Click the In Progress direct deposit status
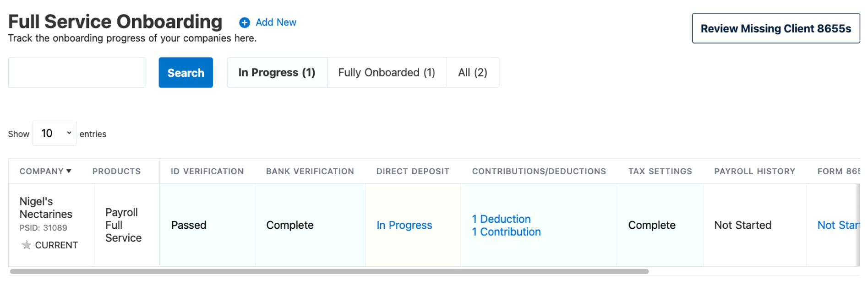 tap(404, 225)
